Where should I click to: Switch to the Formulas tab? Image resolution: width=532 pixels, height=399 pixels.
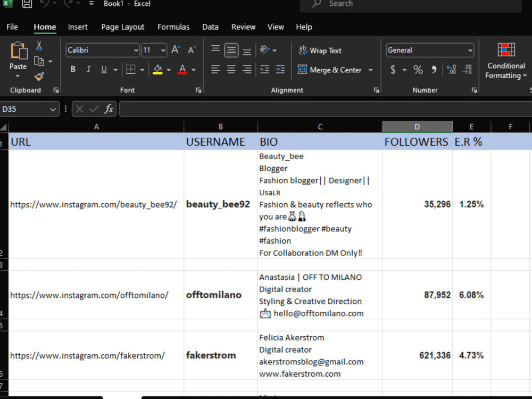(173, 27)
